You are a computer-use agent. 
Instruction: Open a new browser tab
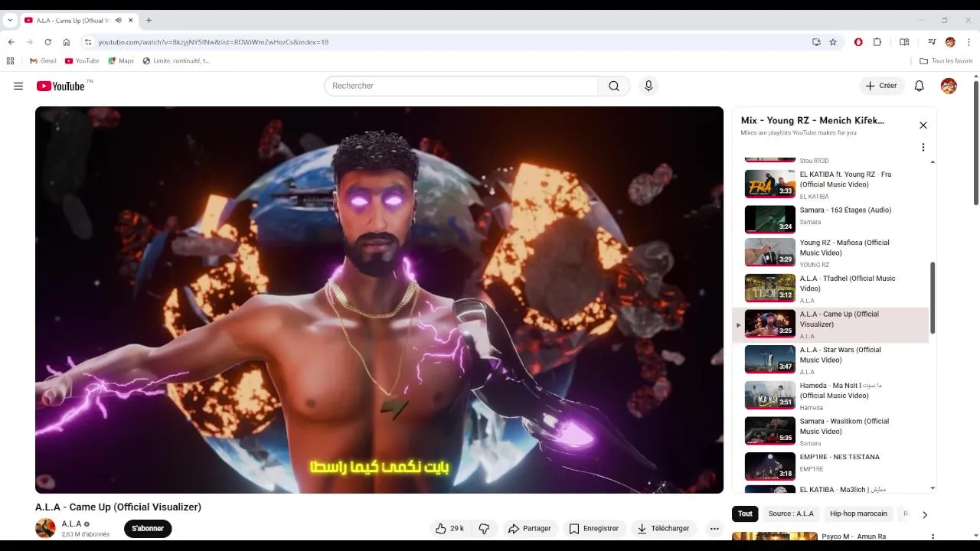149,20
